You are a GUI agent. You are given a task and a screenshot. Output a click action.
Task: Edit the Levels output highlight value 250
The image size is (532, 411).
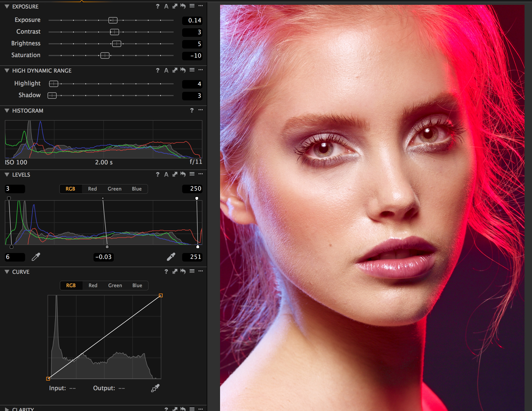(x=192, y=189)
